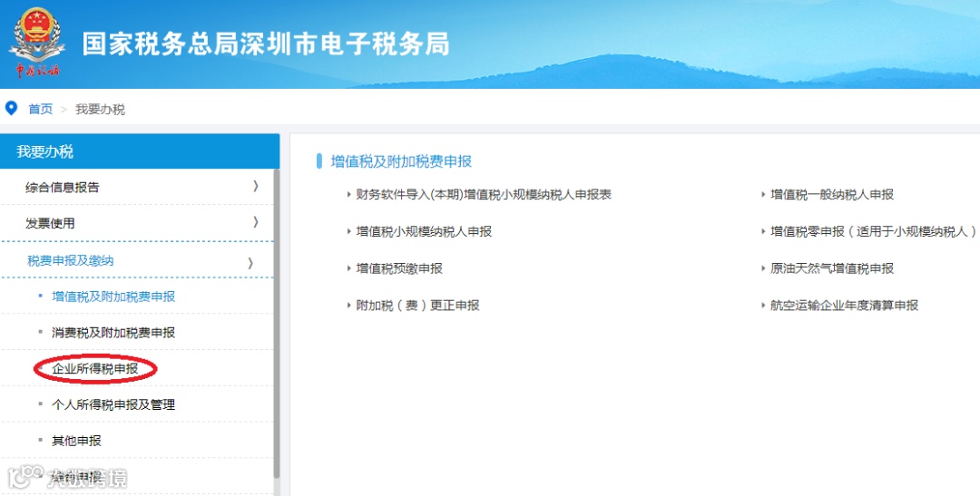This screenshot has width=980, height=496.
Task: Click 我要办税 breadcrumb text
Action: (x=100, y=110)
